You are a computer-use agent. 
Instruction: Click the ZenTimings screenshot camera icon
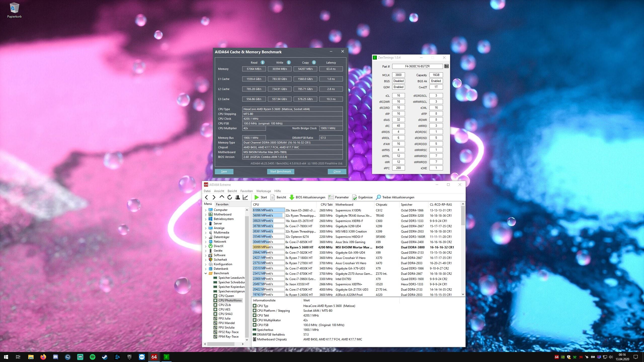[x=446, y=66]
